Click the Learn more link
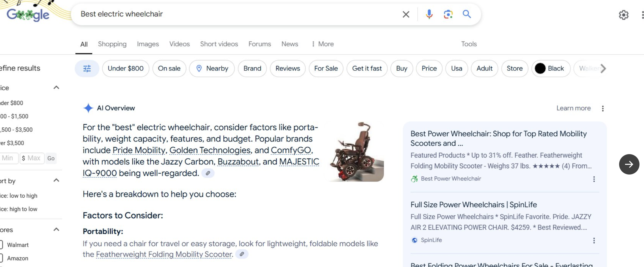Image resolution: width=644 pixels, height=267 pixels. click(573, 108)
